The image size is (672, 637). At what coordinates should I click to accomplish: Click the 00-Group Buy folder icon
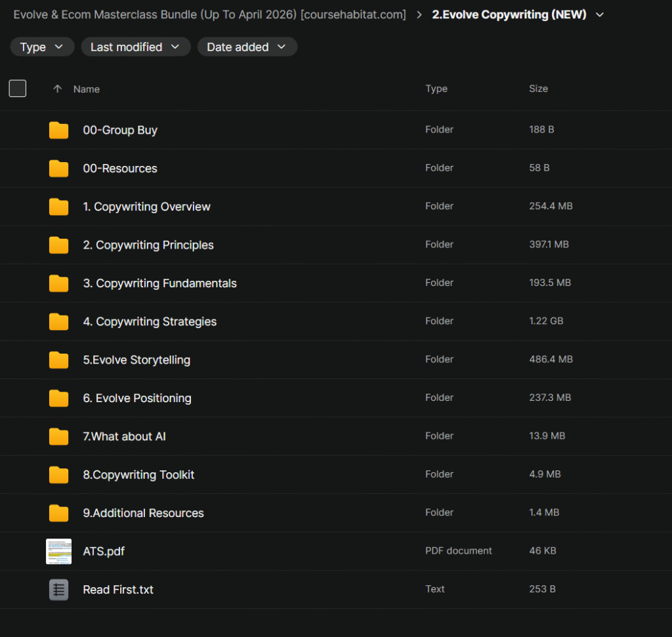point(58,131)
